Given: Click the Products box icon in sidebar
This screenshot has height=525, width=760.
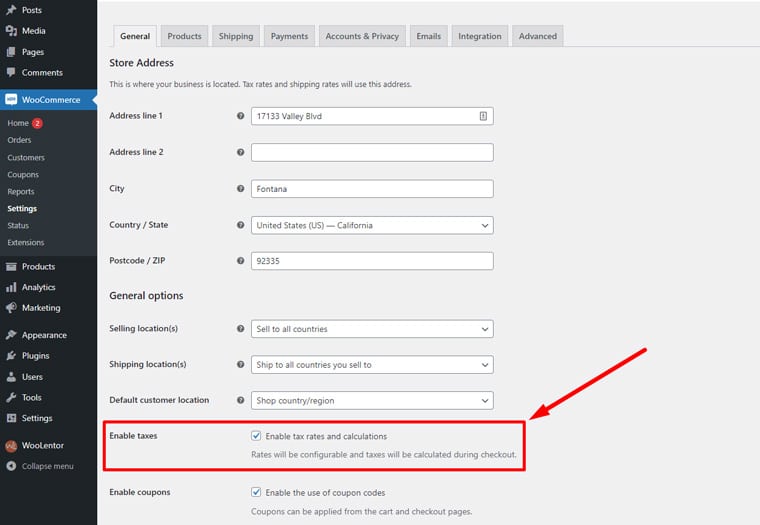Looking at the screenshot, I should (11, 267).
